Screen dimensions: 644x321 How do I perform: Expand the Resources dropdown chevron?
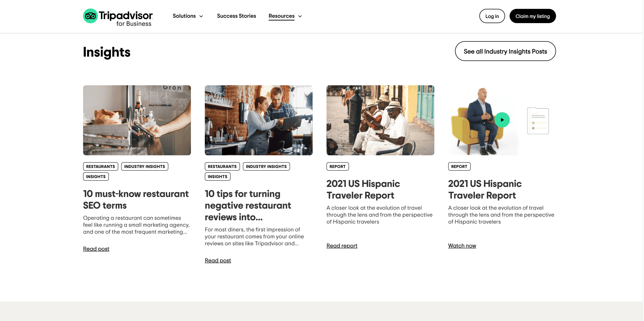[x=300, y=16]
